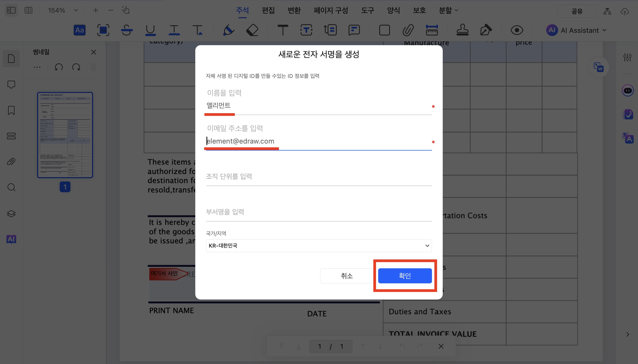Open the properties sliders icon on right

628,57
